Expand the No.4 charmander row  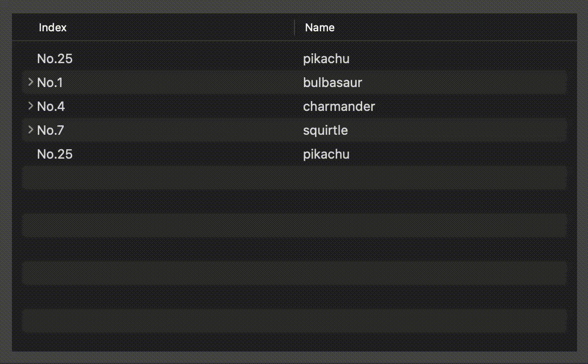[30, 106]
